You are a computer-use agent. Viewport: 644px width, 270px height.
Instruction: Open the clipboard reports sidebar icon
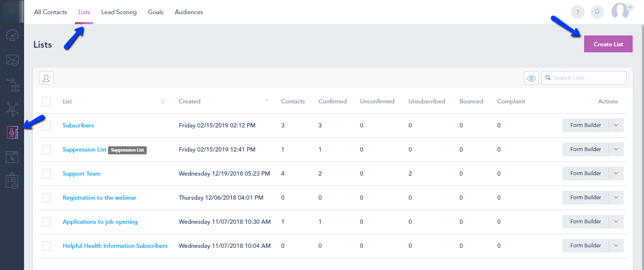tap(12, 181)
